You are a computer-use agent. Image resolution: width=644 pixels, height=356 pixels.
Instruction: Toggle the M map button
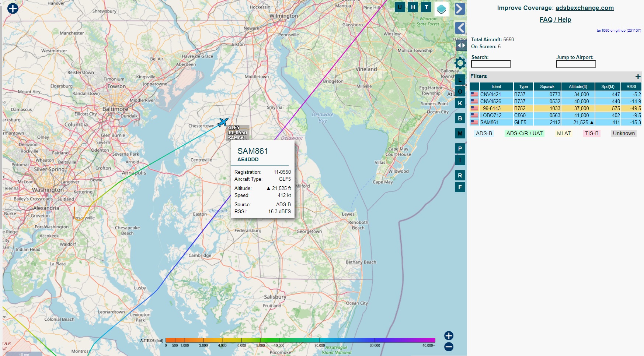coord(460,133)
